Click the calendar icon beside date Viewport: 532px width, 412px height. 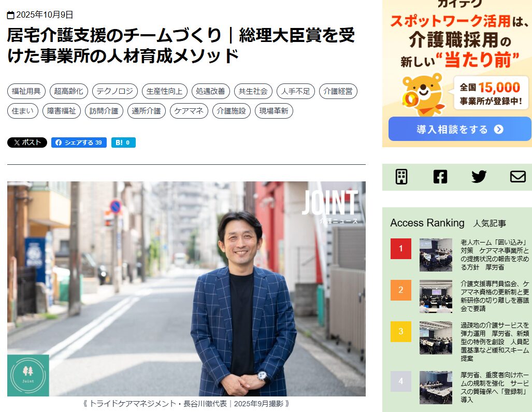pos(10,15)
